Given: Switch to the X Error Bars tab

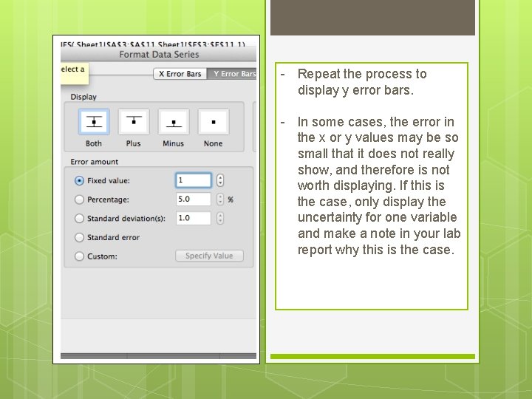Looking at the screenshot, I should tap(180, 74).
